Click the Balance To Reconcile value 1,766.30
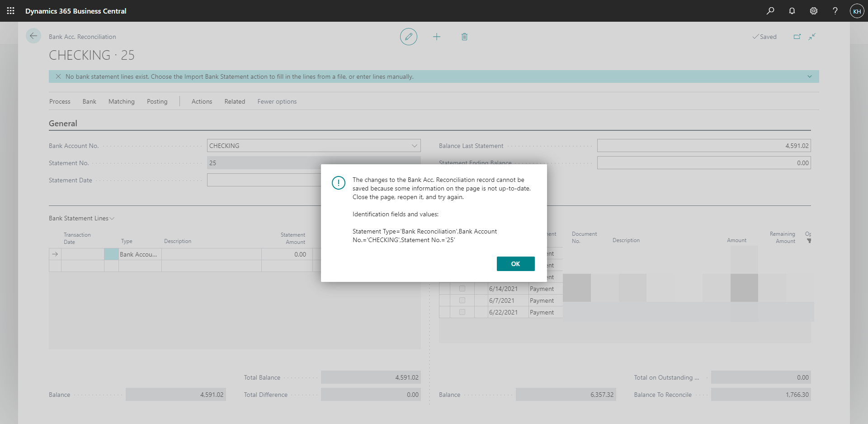 click(761, 395)
